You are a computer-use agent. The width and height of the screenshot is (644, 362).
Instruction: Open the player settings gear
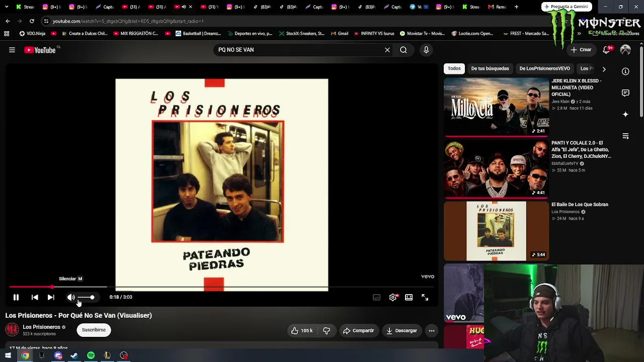coord(393,297)
